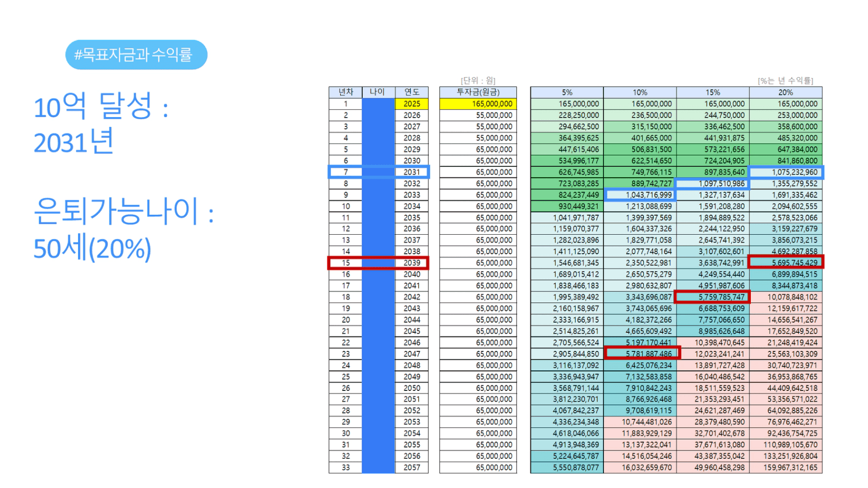Click the 2028 year cell
This screenshot has height=488, width=868.
click(x=412, y=138)
